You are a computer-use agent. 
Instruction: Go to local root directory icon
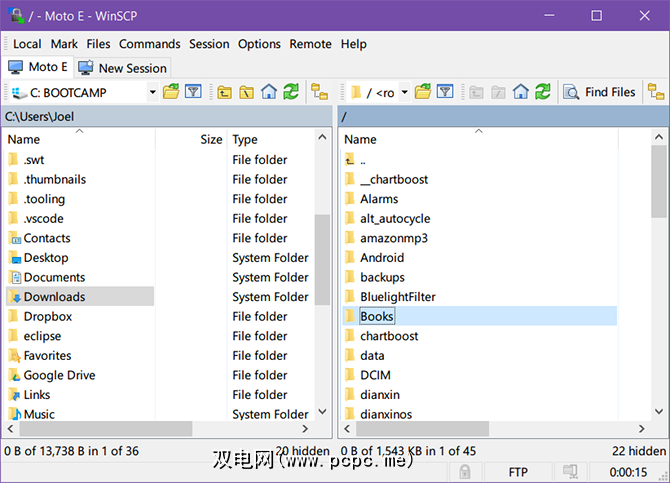tap(246, 92)
